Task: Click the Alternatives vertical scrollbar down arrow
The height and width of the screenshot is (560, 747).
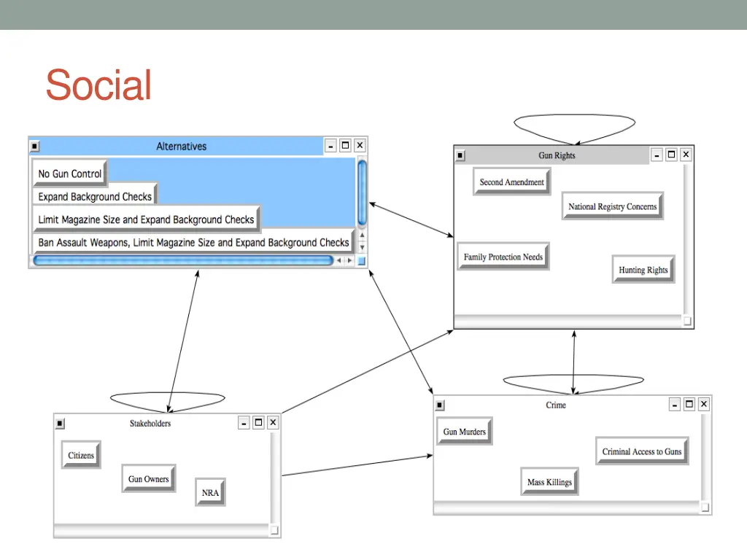Action: click(x=362, y=247)
